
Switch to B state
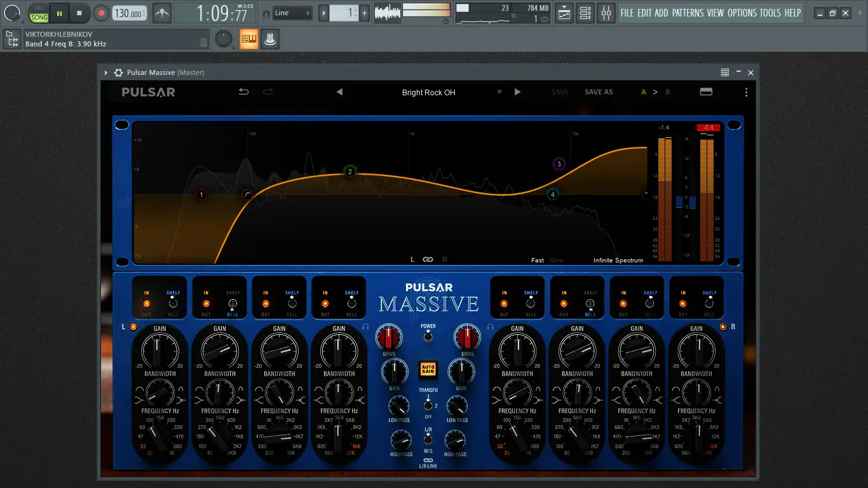(668, 92)
